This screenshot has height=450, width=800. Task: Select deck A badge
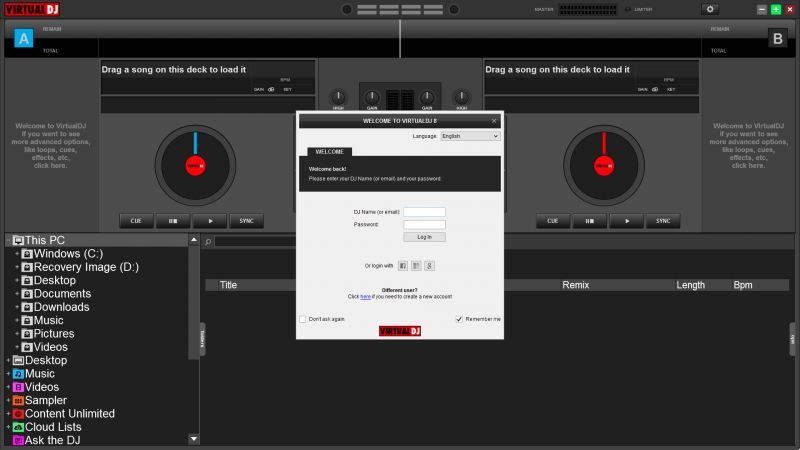coord(23,38)
